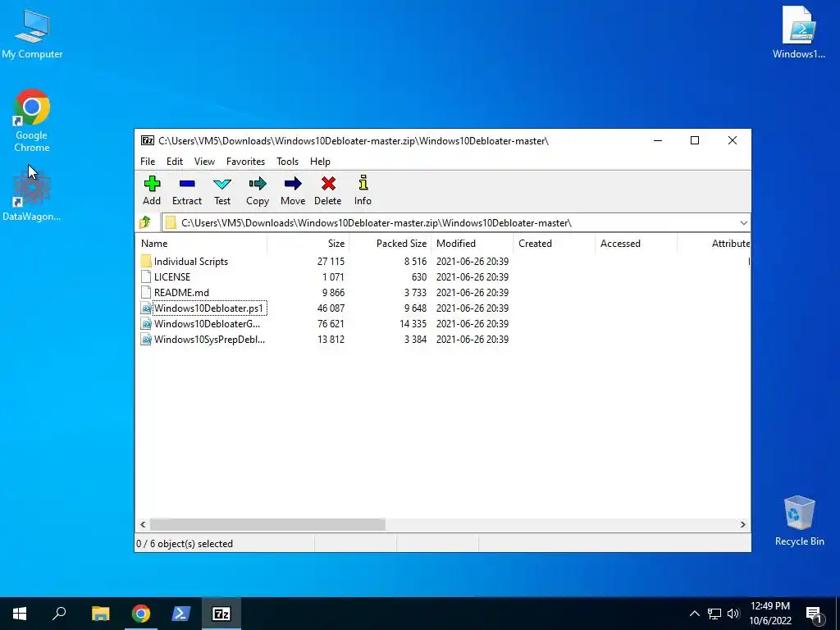Click the taskbar clock
Screen dimensions: 840x630
[x=769, y=614]
